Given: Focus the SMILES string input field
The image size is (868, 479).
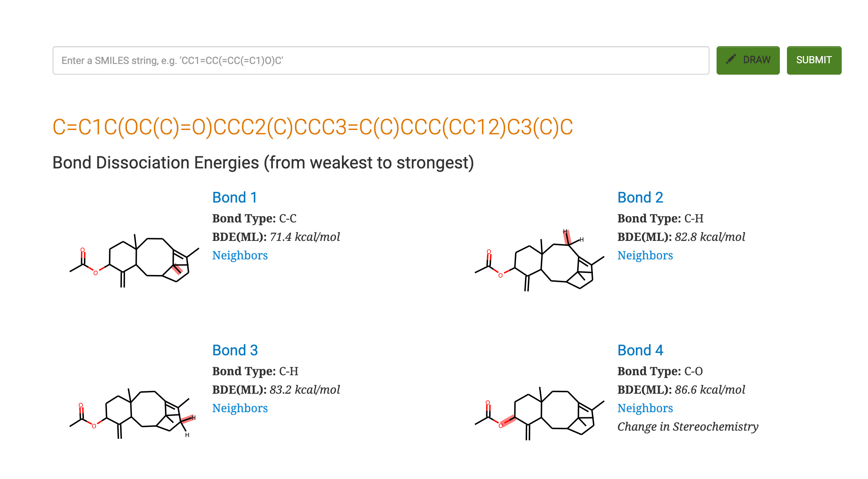Looking at the screenshot, I should pos(380,60).
